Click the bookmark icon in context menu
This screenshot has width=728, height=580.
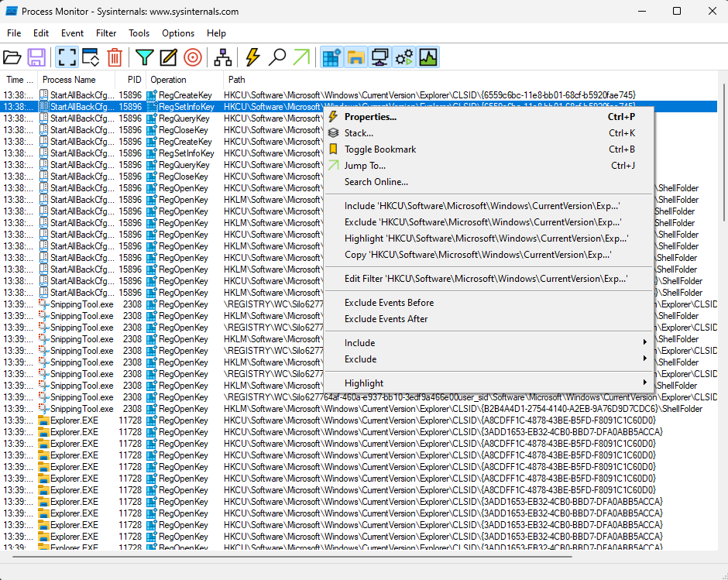point(333,149)
